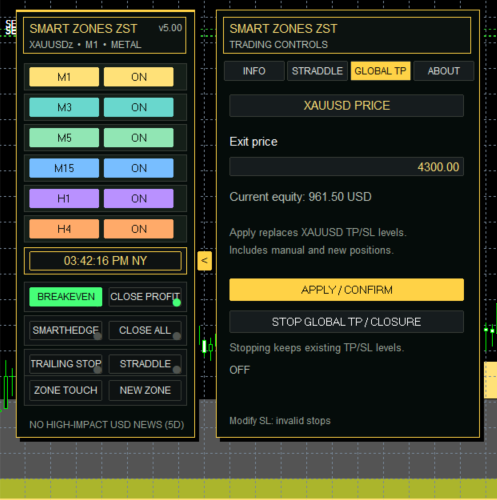Toggle the M3 zones ON switch

click(139, 107)
